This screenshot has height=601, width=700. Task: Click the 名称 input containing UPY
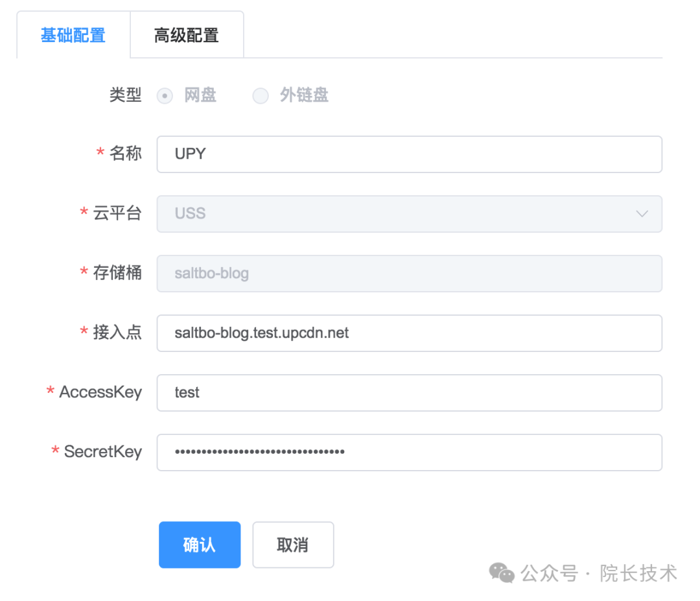coord(409,154)
